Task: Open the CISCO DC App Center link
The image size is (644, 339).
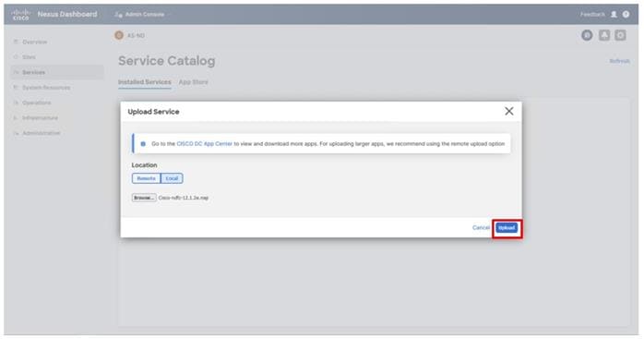Action: [204, 144]
